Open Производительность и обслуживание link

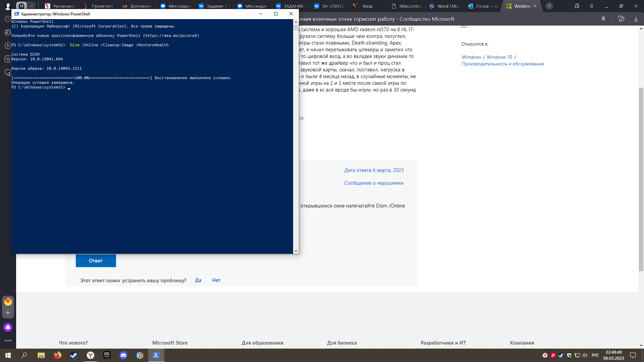click(503, 64)
